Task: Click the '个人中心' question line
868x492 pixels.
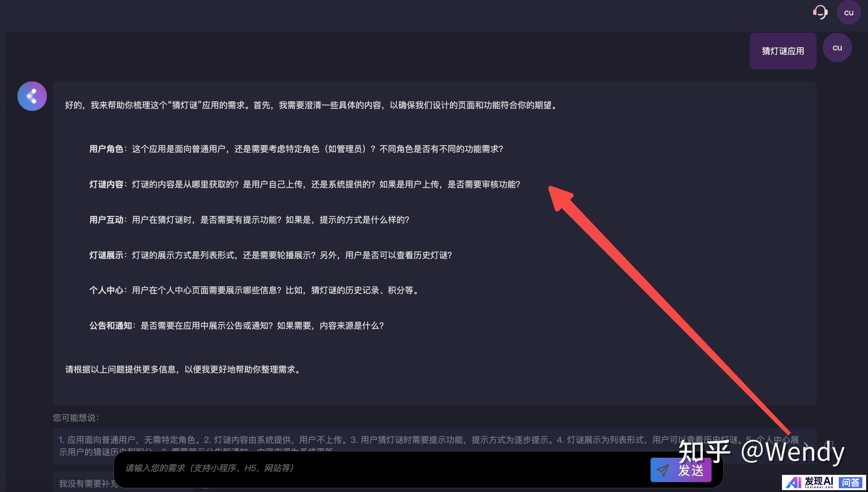Action: point(254,290)
